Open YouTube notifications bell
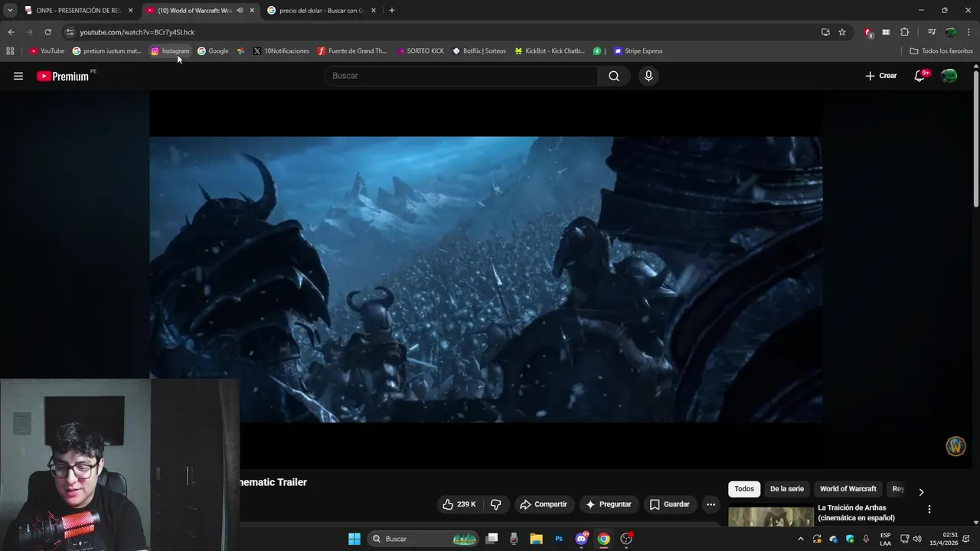This screenshot has height=551, width=980. 920,76
